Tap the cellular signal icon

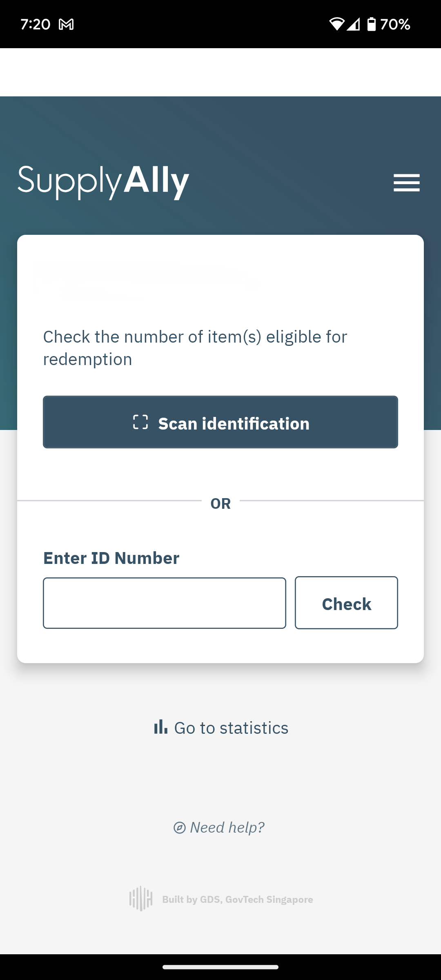(354, 24)
